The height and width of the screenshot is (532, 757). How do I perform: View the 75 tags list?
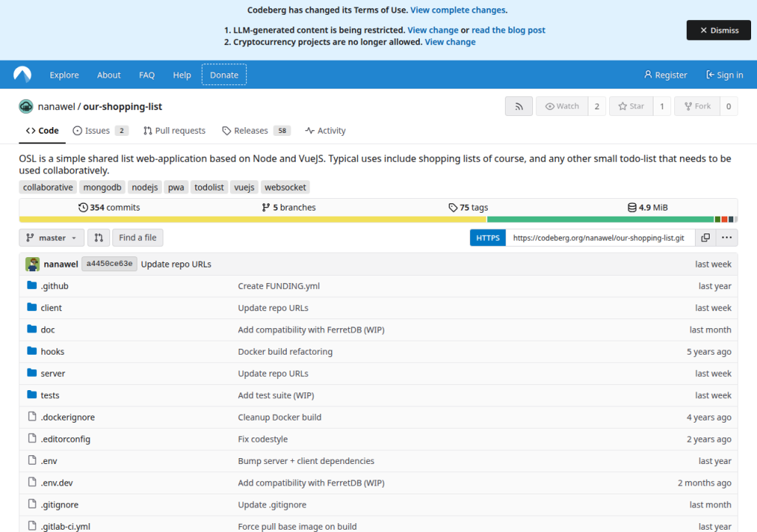(x=468, y=207)
